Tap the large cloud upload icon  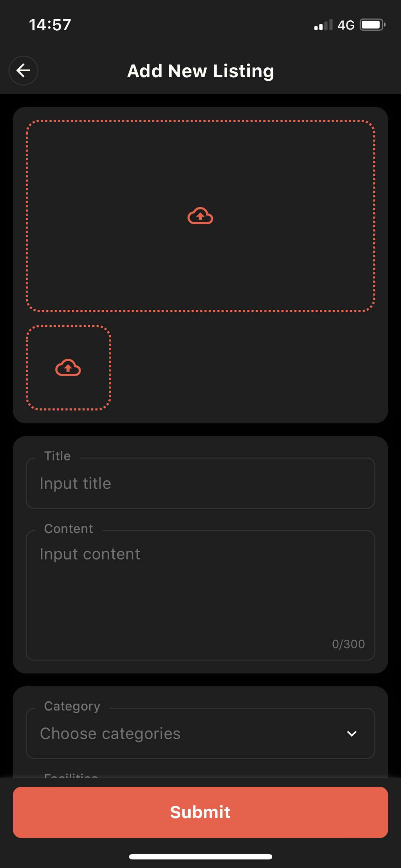[x=200, y=216]
